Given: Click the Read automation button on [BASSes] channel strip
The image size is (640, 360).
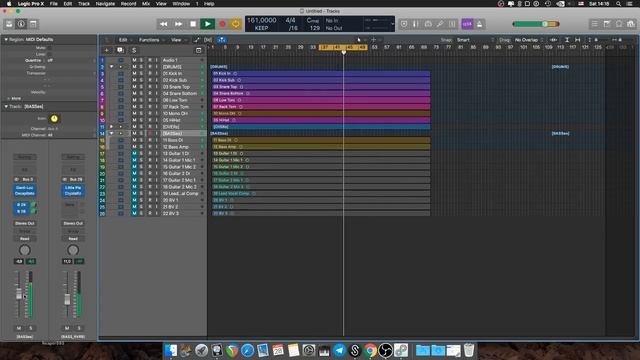Looking at the screenshot, I should [25, 238].
